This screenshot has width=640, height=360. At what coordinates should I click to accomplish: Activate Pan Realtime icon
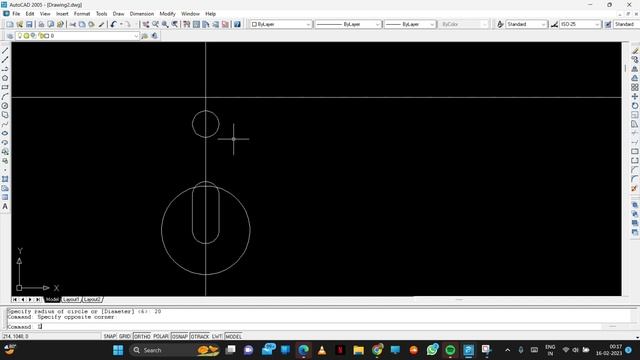coord(146,24)
